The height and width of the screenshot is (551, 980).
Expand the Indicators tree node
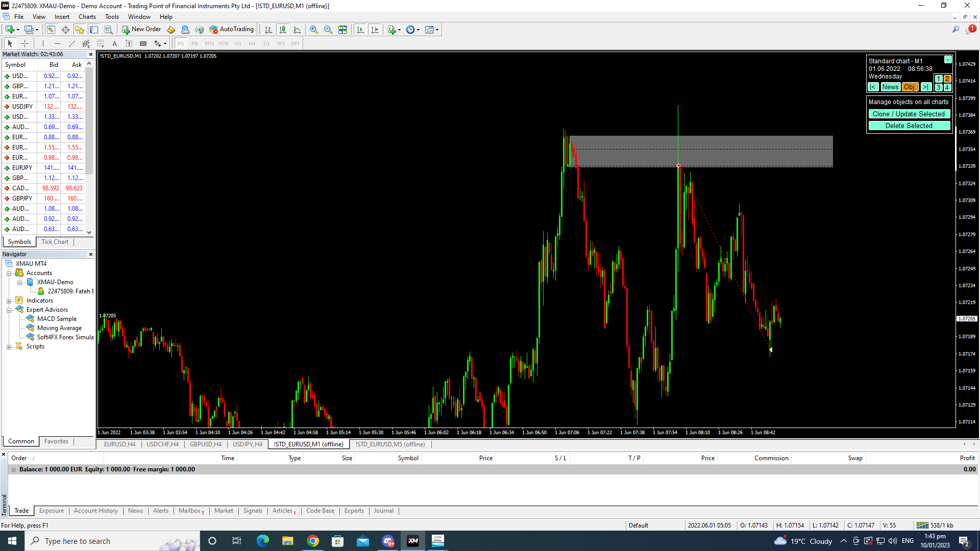(x=9, y=300)
